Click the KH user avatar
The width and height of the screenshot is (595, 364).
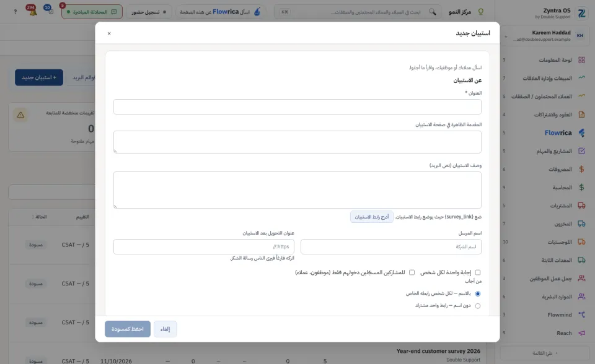click(580, 36)
